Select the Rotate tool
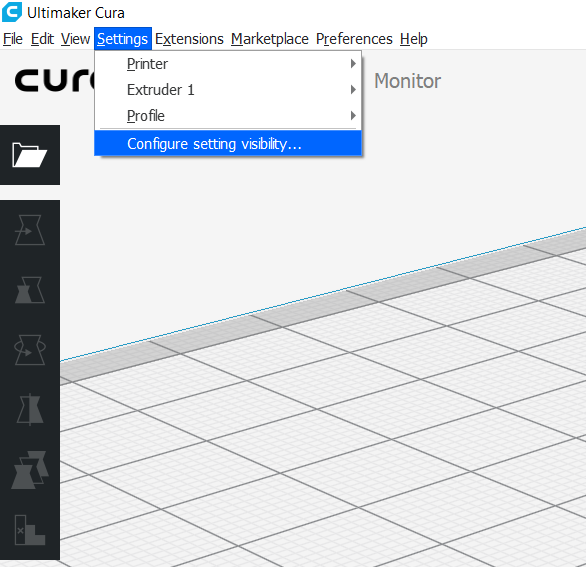Image resolution: width=586 pixels, height=567 pixels. (x=30, y=349)
